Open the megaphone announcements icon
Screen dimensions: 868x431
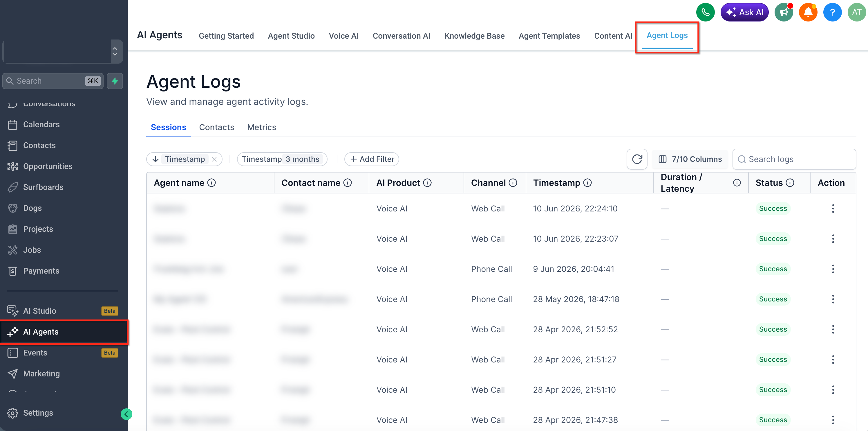[x=784, y=12]
